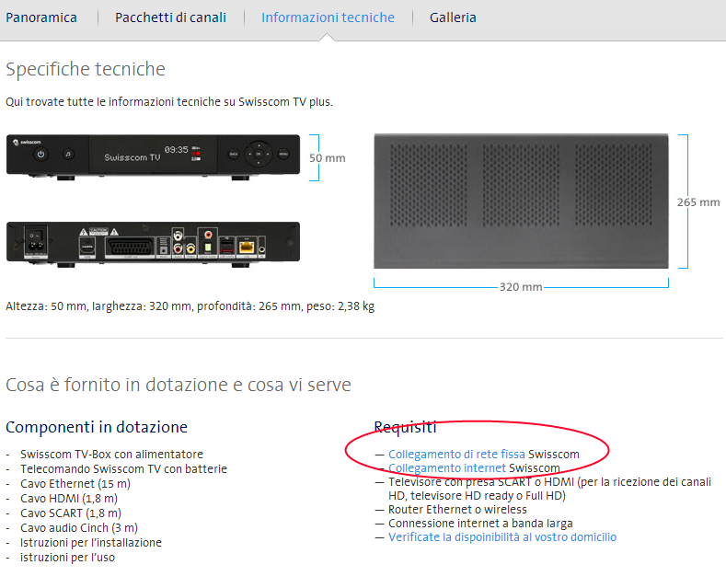Click the Cosa è fornito in dotazione heading
This screenshot has height=588, width=726.
(179, 386)
